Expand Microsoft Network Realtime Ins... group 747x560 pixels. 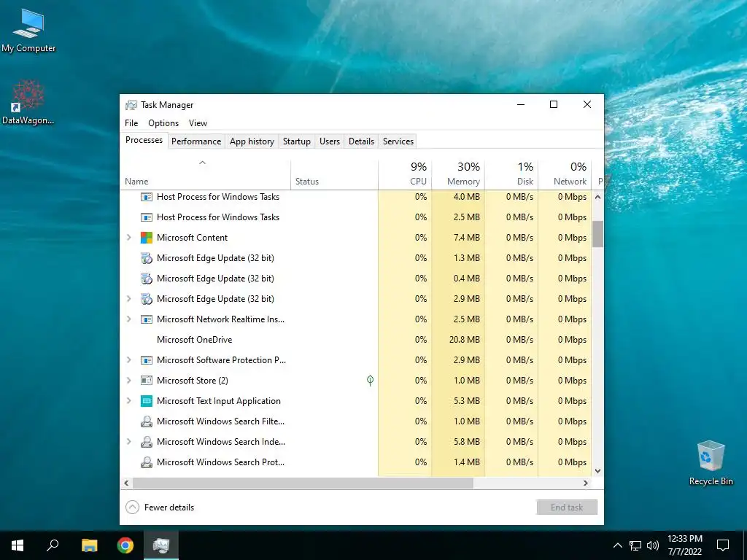pyautogui.click(x=128, y=319)
